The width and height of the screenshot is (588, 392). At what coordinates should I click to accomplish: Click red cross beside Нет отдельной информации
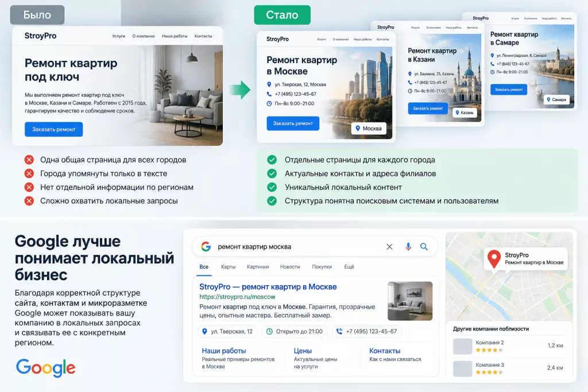(x=29, y=187)
